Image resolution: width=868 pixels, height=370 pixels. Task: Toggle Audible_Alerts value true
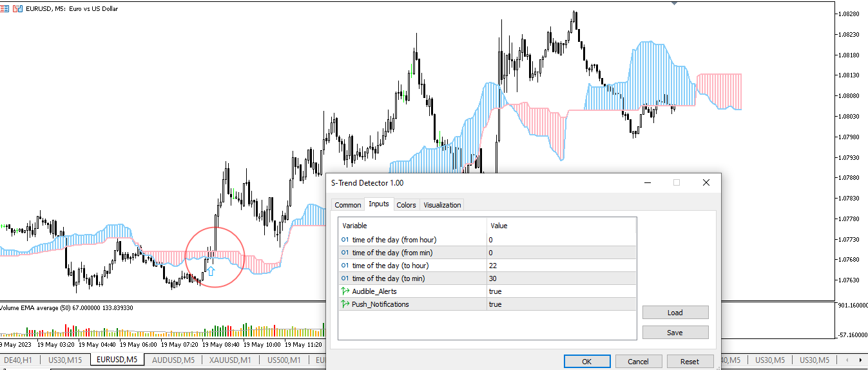[x=562, y=291]
